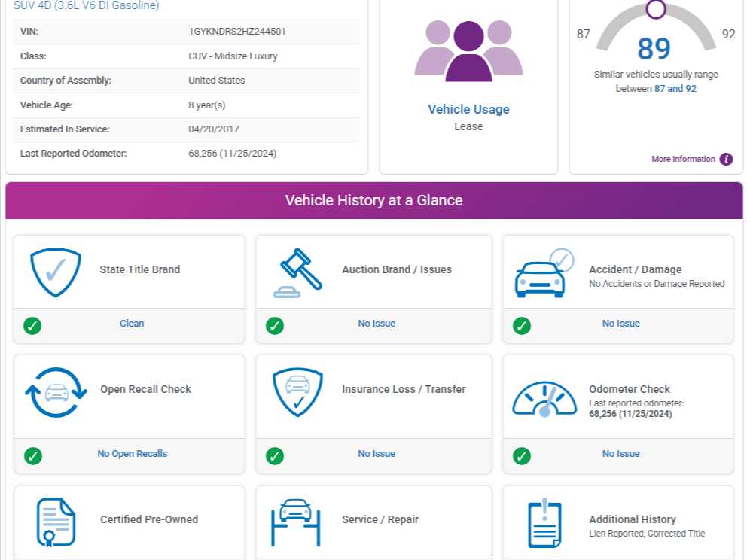Click the Additional History heading
The width and height of the screenshot is (747, 560).
(x=633, y=519)
